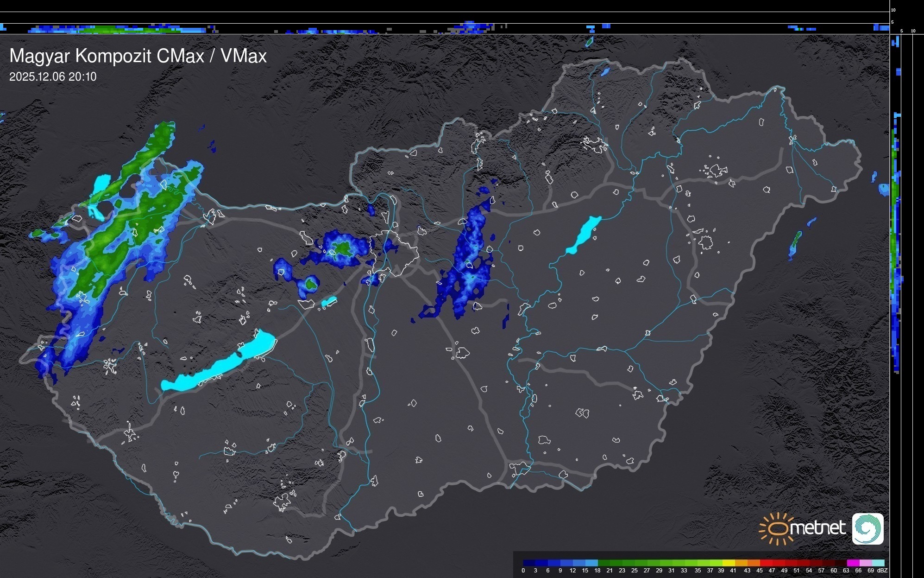Click the dBZ unit label in legend
This screenshot has width=924, height=578.
883,571
